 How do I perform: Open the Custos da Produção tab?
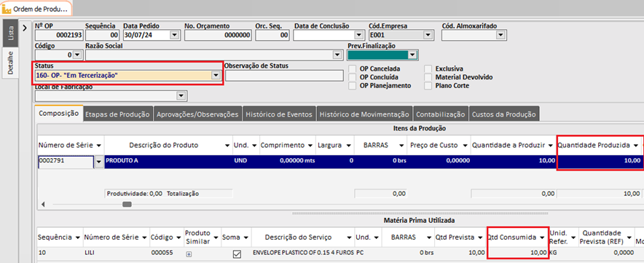504,114
